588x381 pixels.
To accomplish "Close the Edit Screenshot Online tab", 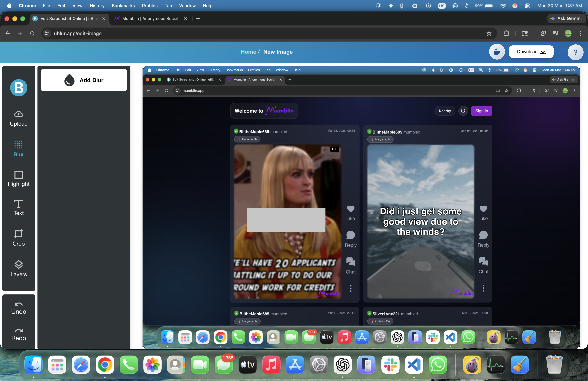I will 104,19.
